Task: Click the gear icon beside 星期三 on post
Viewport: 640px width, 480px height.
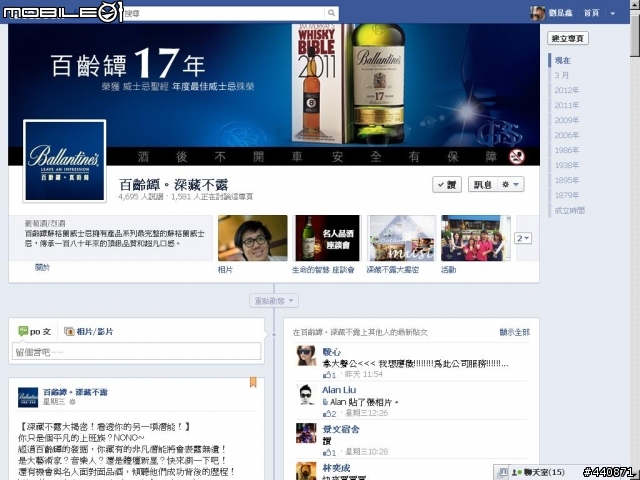Action: pyautogui.click(x=73, y=402)
